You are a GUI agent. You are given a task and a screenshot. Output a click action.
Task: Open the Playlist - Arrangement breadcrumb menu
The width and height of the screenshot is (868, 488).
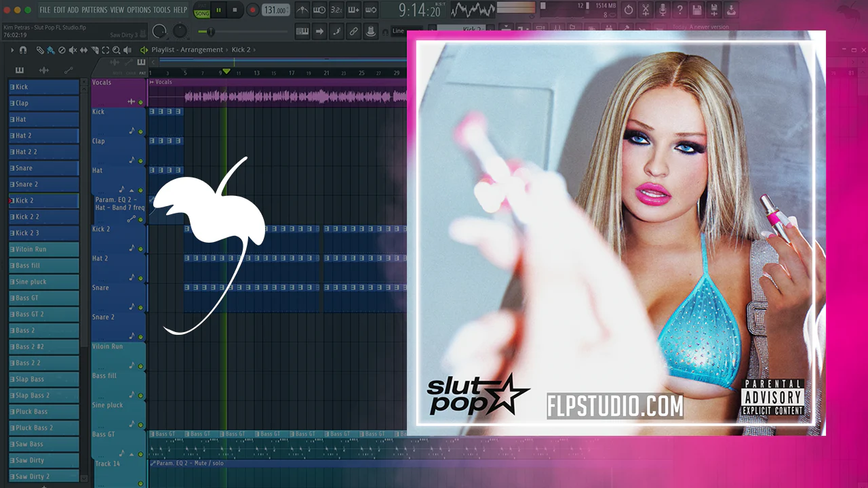coord(187,50)
